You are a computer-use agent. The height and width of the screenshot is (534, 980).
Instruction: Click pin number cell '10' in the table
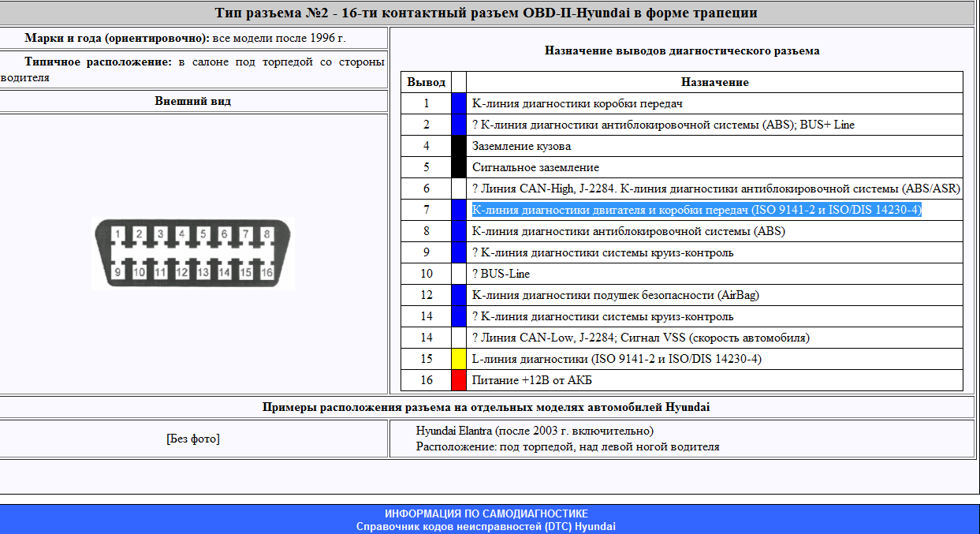[427, 274]
